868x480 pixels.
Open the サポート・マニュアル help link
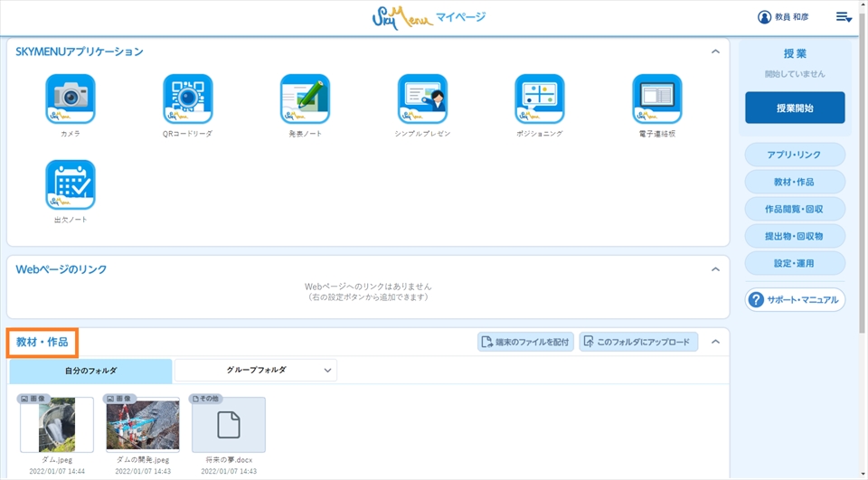point(795,299)
